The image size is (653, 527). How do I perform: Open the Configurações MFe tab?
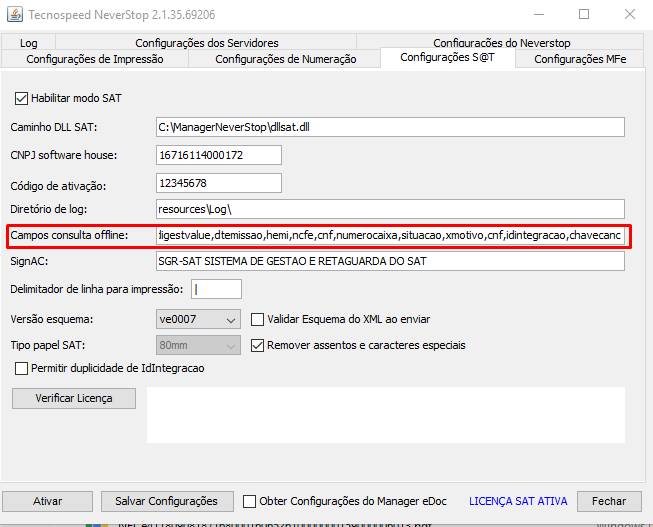pyautogui.click(x=580, y=59)
